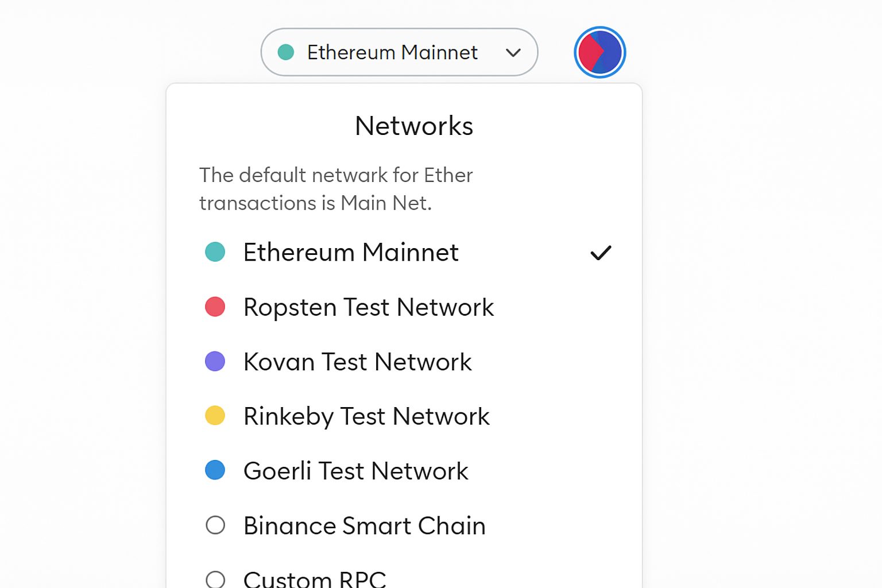Screen dimensions: 882x588
Task: Click the red Ropsten network dot
Action: (215, 307)
